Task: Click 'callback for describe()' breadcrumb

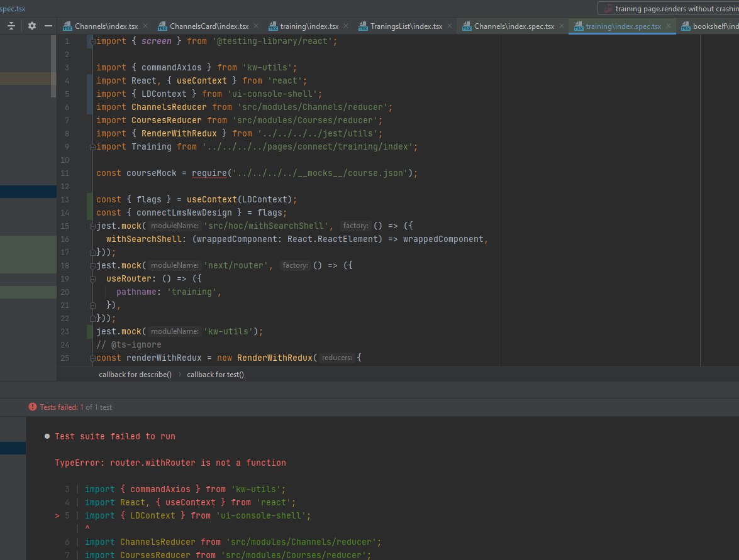Action: (x=135, y=375)
